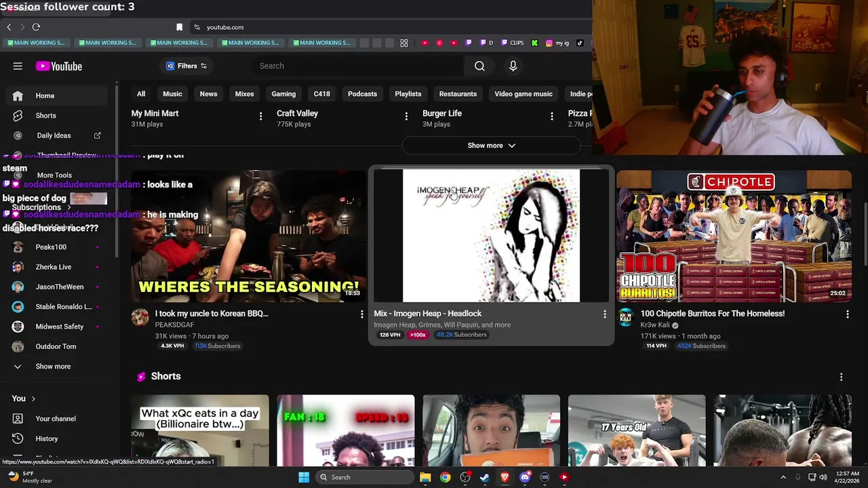Open the 'What xQc eats in a day' short
Image resolution: width=868 pixels, height=488 pixels.
pos(200,430)
